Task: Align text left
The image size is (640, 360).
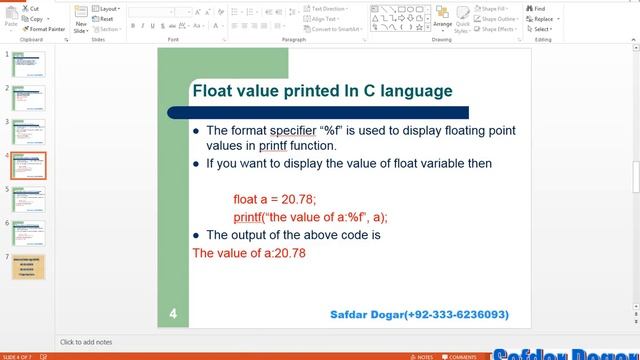Action: (235, 26)
